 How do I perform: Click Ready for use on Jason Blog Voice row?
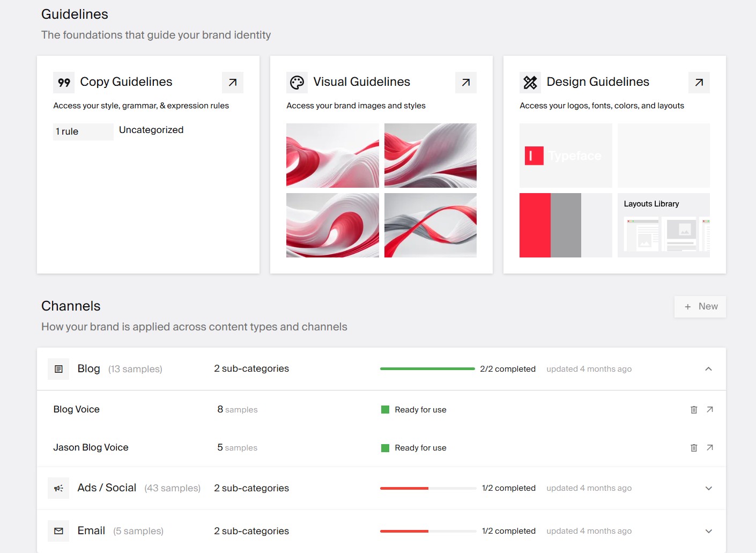(420, 448)
